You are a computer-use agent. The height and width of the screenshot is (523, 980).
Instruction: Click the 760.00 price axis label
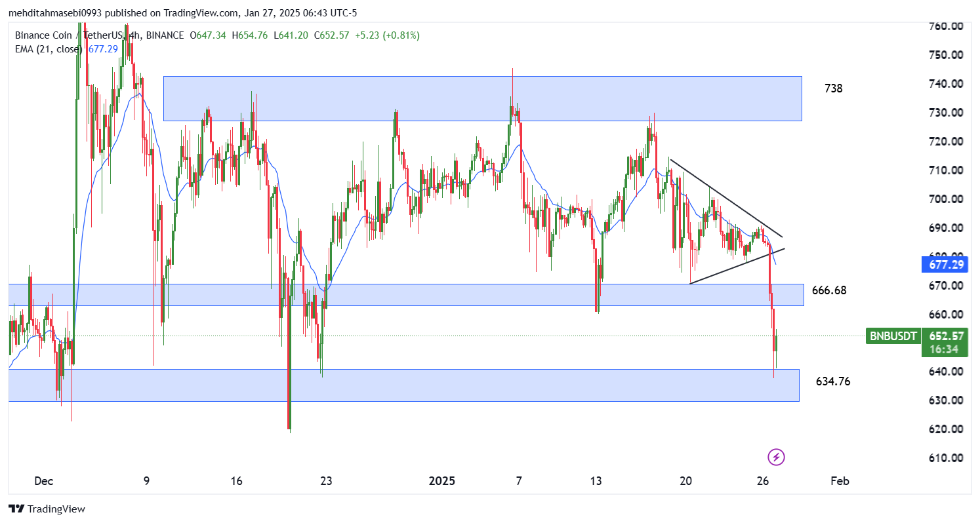(x=945, y=26)
